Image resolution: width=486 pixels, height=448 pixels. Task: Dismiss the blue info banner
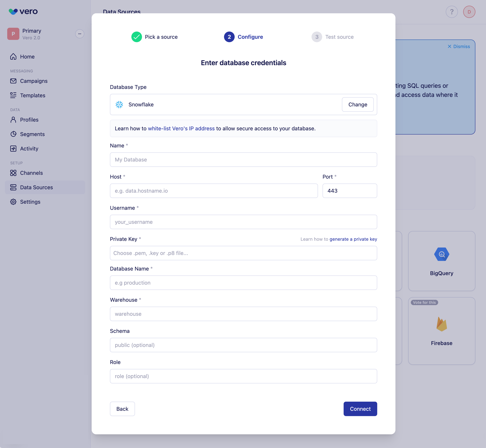(x=458, y=47)
